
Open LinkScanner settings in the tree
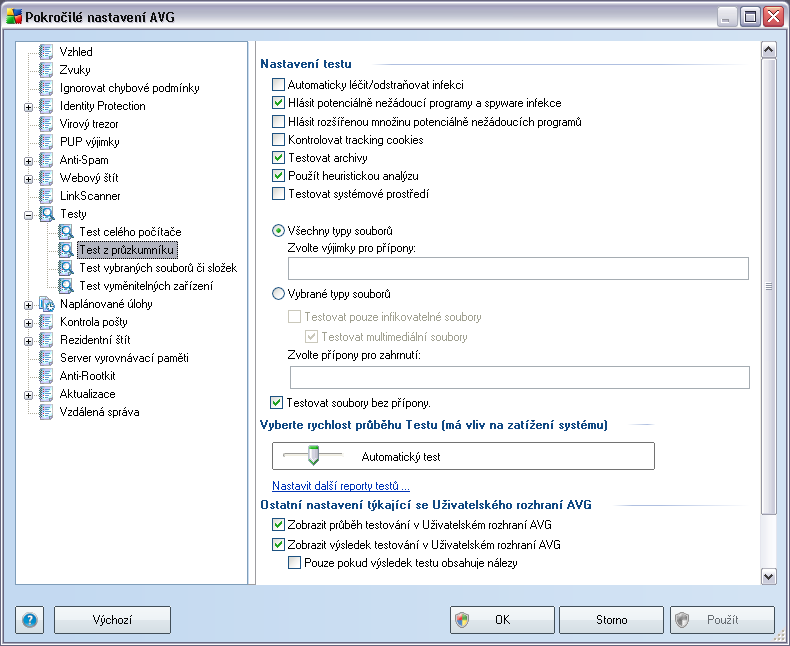(90, 196)
